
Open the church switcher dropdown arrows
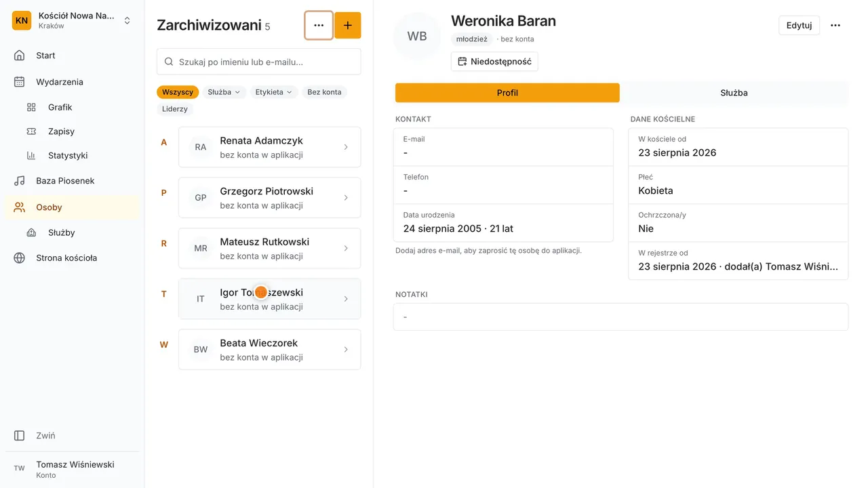127,21
